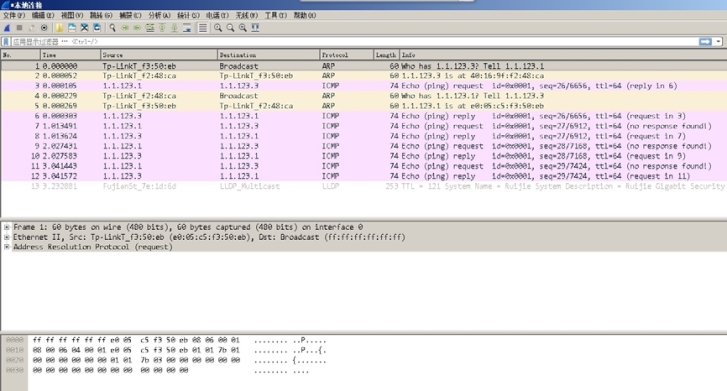727x391 pixels.
Task: Select packet 5 '1.1.123.1 is at e0:05:c5:f3:50:eb'
Action: coord(364,106)
